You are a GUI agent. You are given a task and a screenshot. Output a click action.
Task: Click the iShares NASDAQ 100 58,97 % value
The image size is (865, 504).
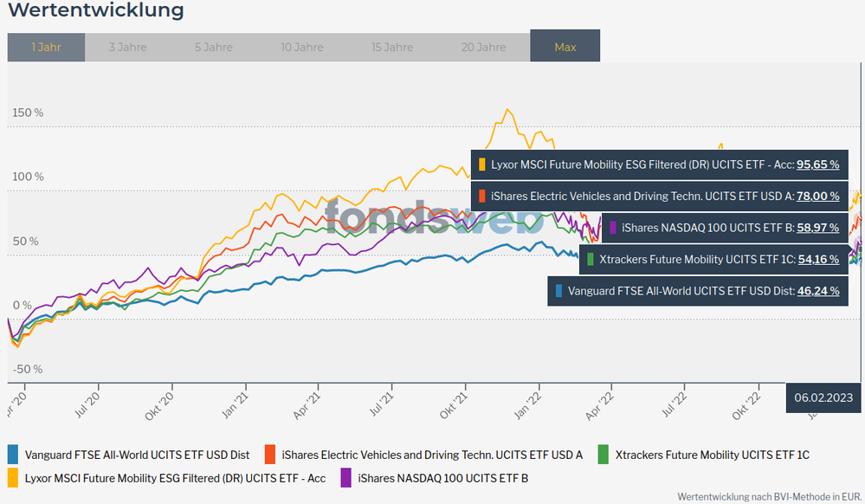pyautogui.click(x=817, y=228)
